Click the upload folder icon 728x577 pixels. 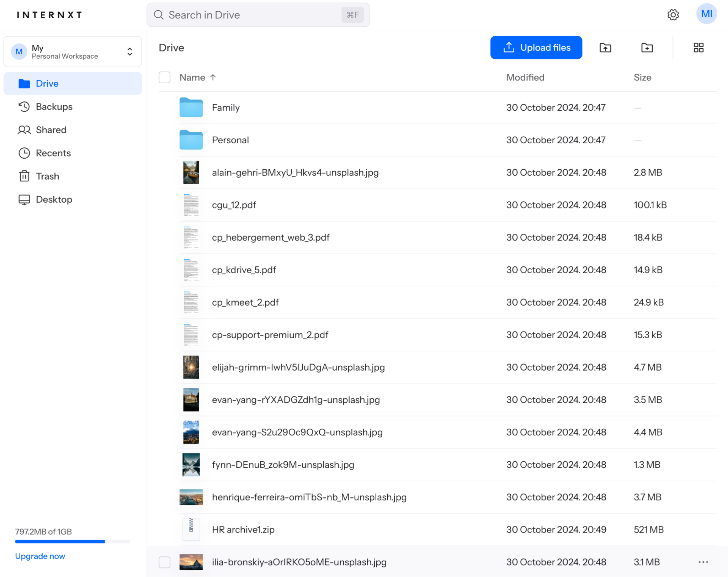point(605,48)
